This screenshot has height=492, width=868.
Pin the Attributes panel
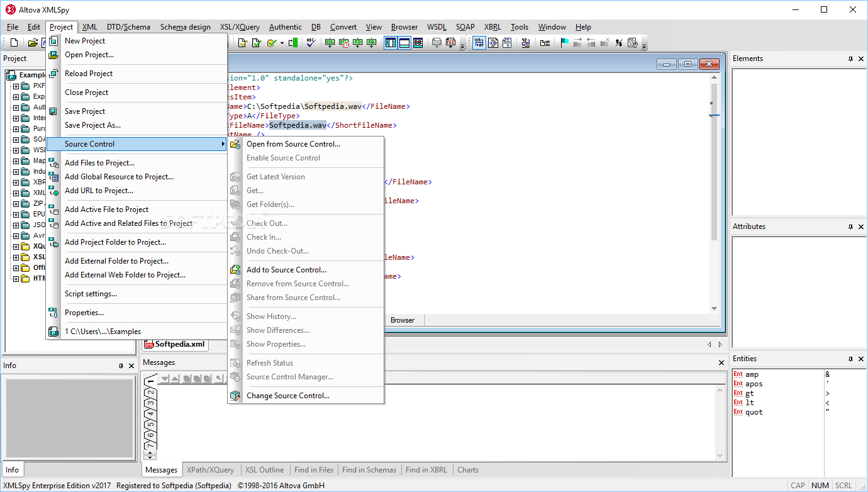pos(850,226)
